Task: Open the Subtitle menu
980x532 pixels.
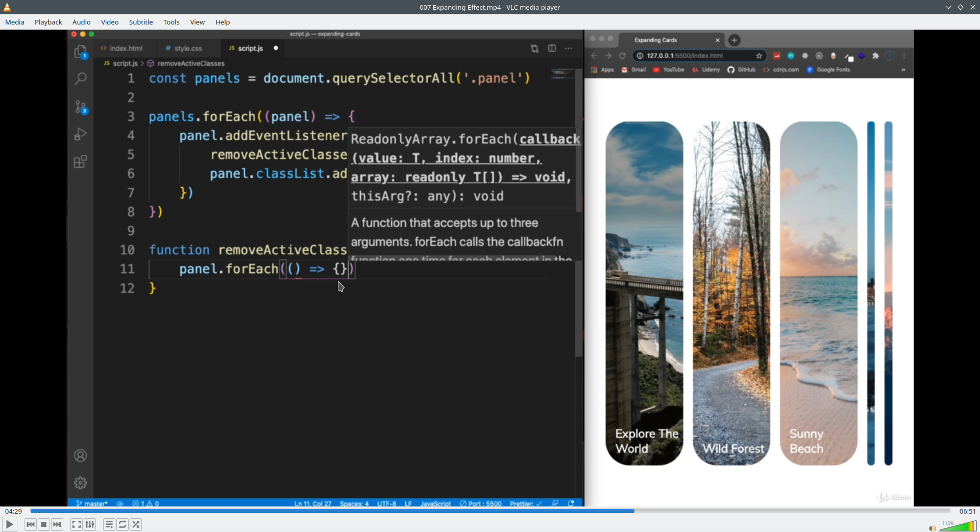Action: pyautogui.click(x=141, y=22)
